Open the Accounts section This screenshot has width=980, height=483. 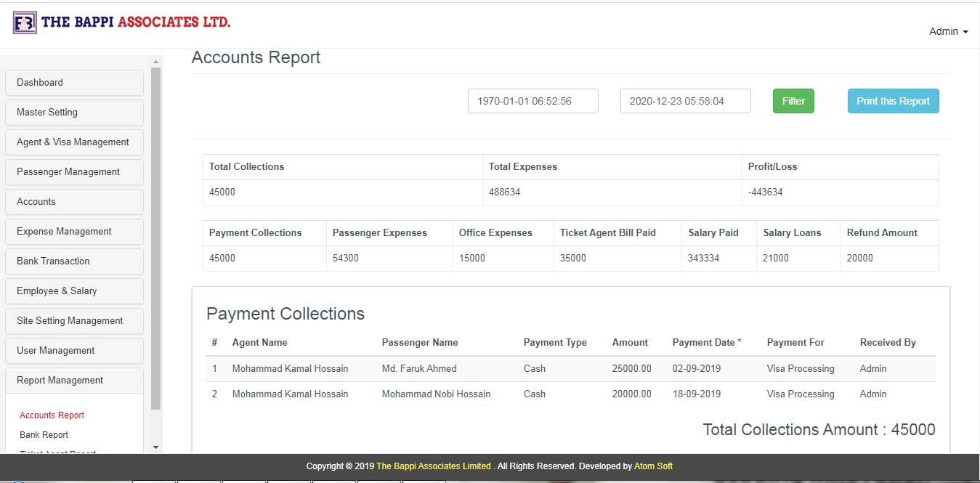[36, 201]
